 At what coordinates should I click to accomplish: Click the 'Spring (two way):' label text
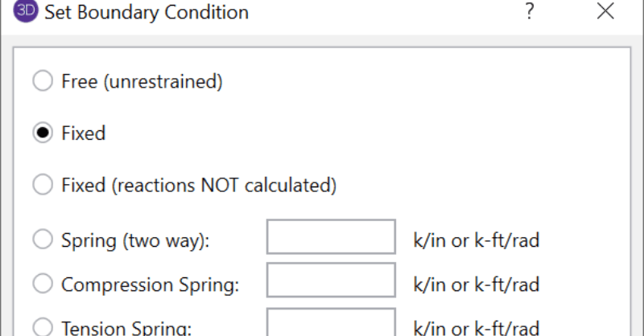[x=135, y=240]
